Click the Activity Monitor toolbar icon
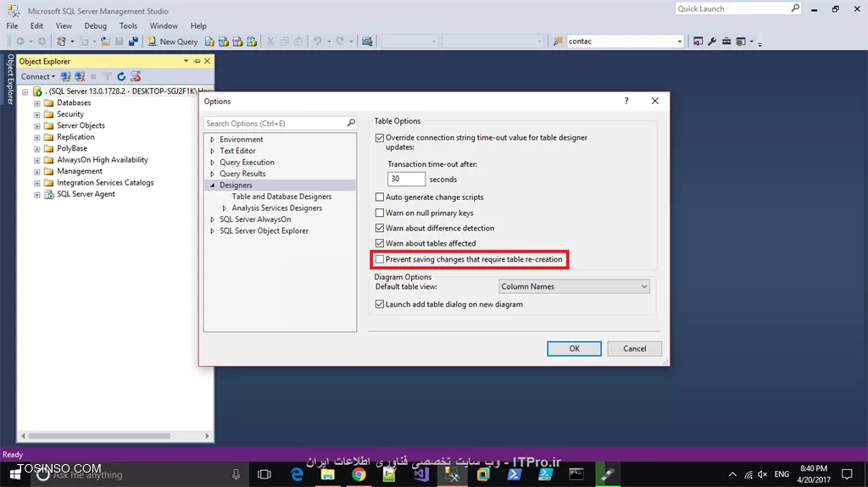This screenshot has width=868, height=487. 367,42
